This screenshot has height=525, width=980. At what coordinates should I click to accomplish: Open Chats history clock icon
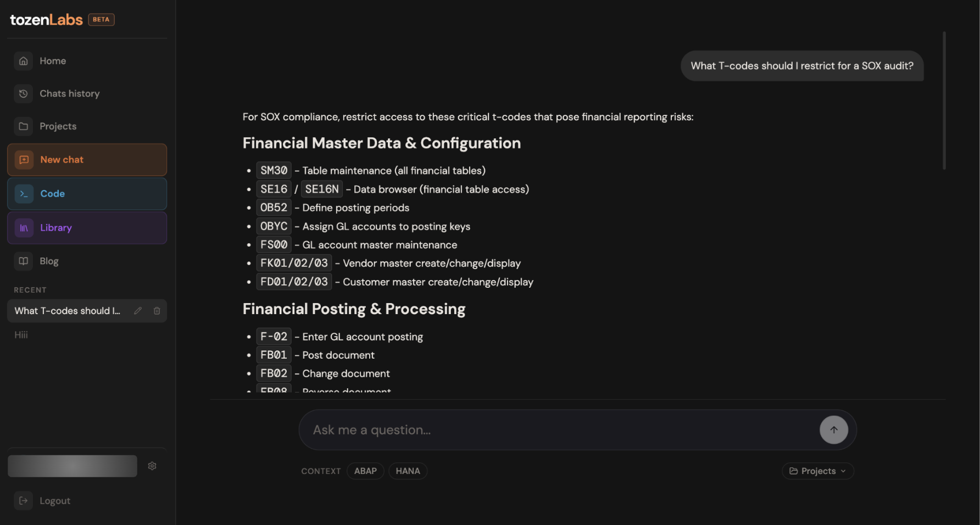click(23, 94)
